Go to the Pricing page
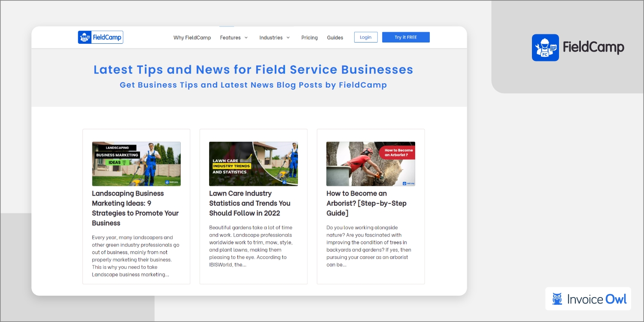This screenshot has width=644, height=322. pyautogui.click(x=309, y=38)
